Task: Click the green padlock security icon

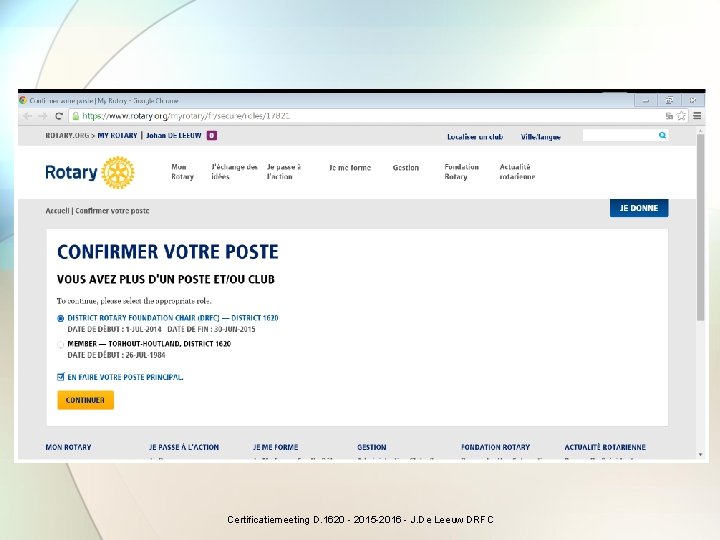Action: (76, 116)
